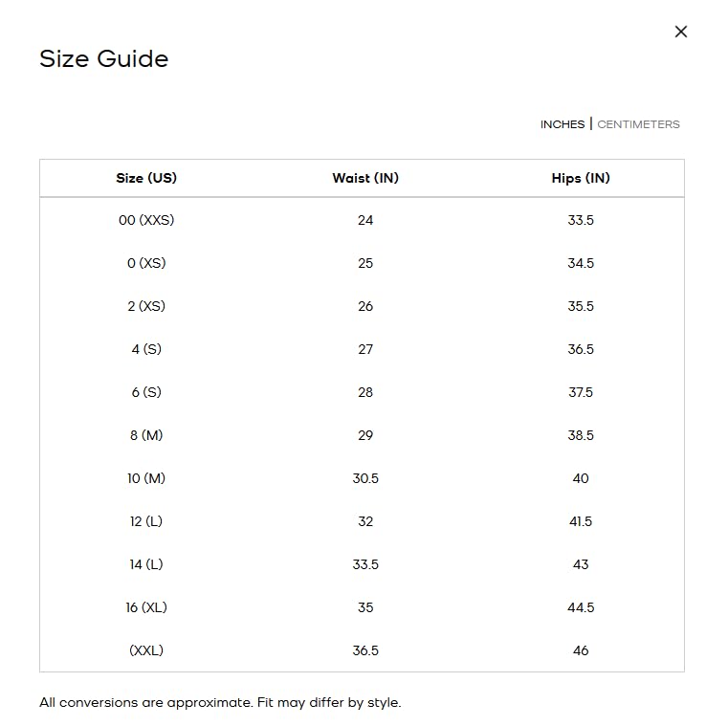This screenshot has height=726, width=728.
Task: Select the 16 (XL) size label
Action: coord(146,607)
